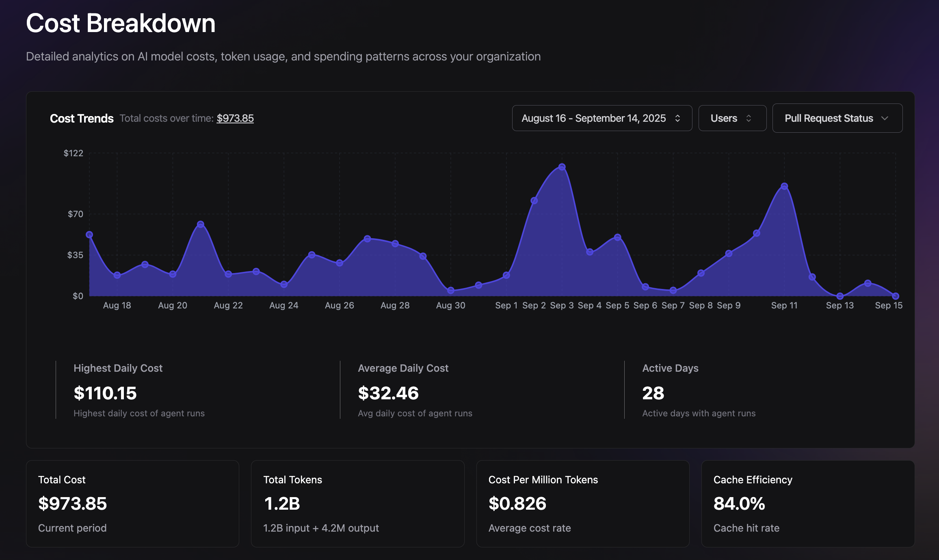Open the Pull Request Status dropdown
Image resolution: width=939 pixels, height=560 pixels.
pos(837,118)
